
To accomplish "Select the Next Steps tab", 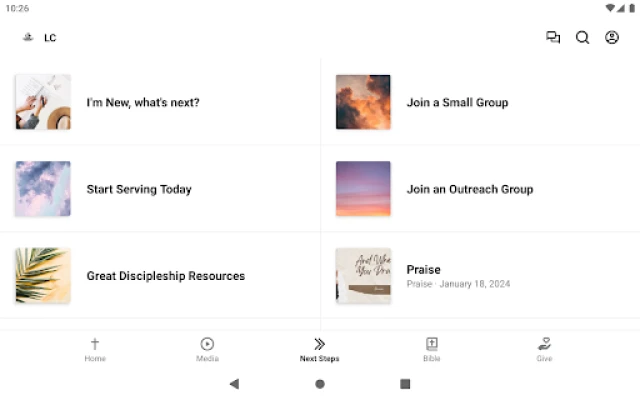I will (x=319, y=349).
